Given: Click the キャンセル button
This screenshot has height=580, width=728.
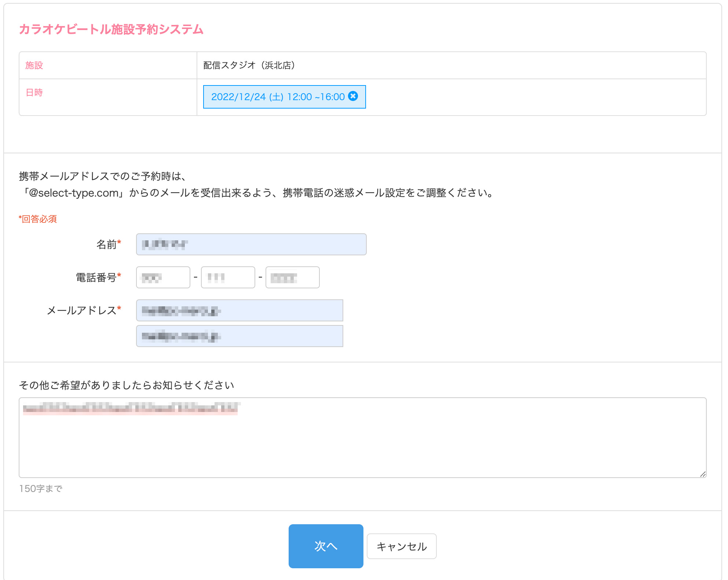Looking at the screenshot, I should [402, 546].
